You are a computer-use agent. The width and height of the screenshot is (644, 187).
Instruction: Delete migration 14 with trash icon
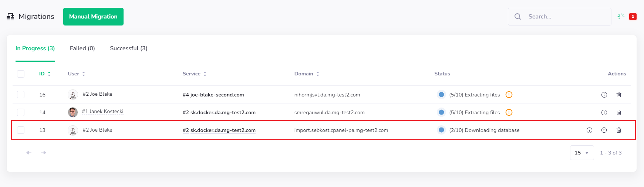point(619,112)
